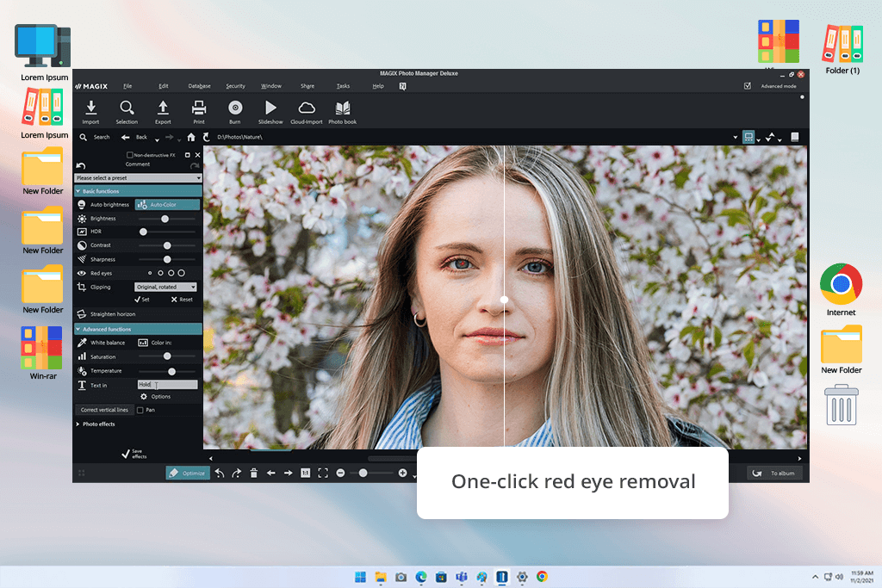This screenshot has height=588, width=882.
Task: Open the path bar dropdown arrow
Action: pos(736,137)
